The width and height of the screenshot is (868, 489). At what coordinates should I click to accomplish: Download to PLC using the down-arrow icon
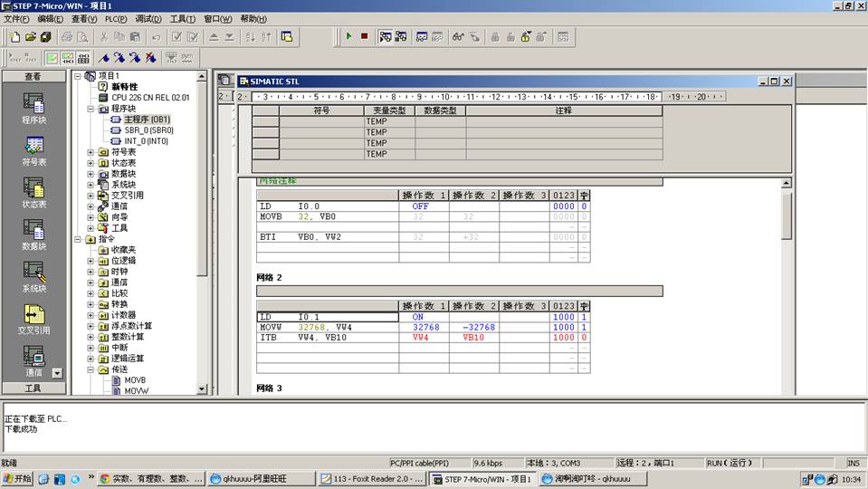point(229,37)
